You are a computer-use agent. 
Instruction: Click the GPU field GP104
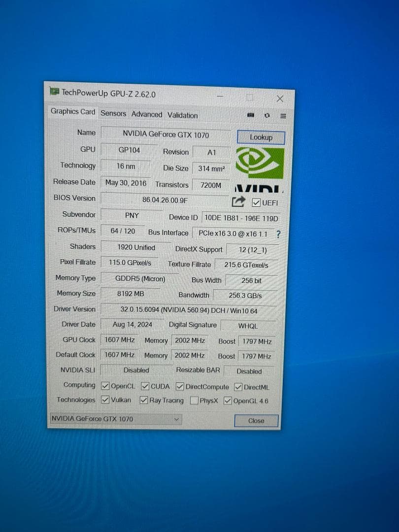tap(129, 150)
